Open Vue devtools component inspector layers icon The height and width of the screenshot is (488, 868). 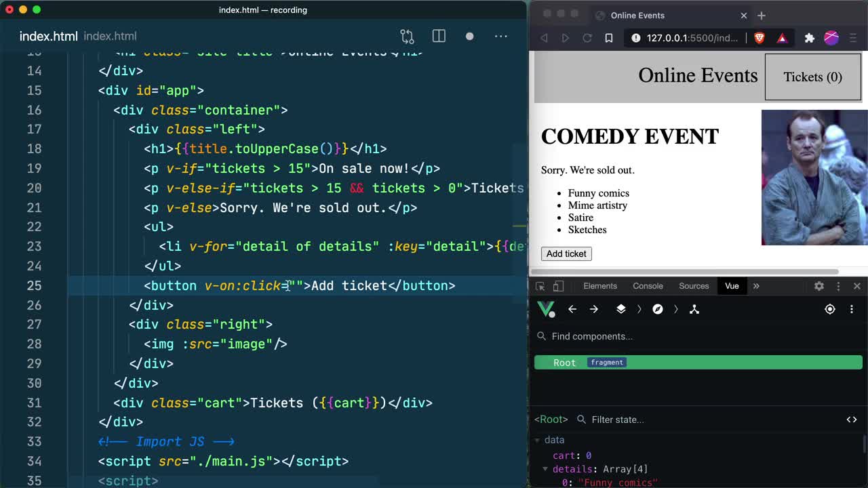(x=620, y=309)
